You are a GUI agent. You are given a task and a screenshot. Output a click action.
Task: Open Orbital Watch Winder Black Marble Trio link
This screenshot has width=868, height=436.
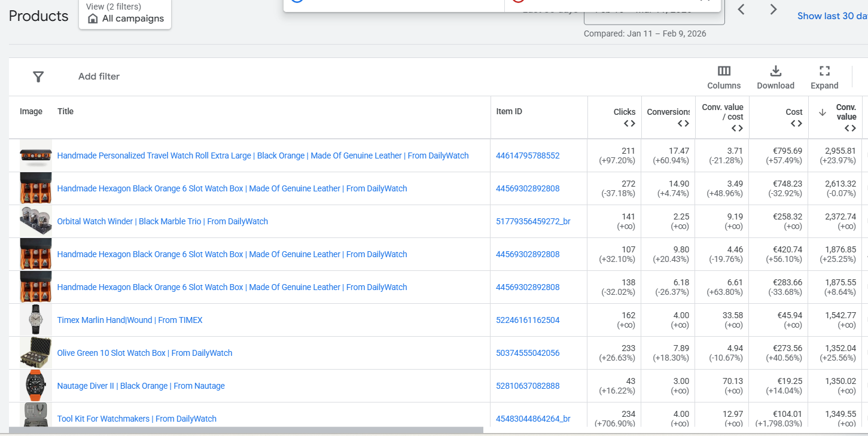(x=163, y=221)
